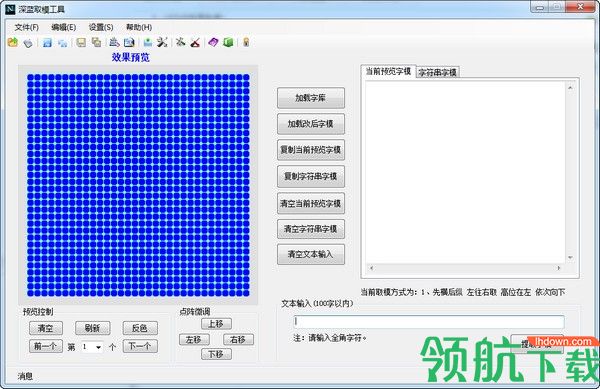This screenshot has height=389, width=600.
Task: Click the 反色 invert button
Action: [x=140, y=328]
